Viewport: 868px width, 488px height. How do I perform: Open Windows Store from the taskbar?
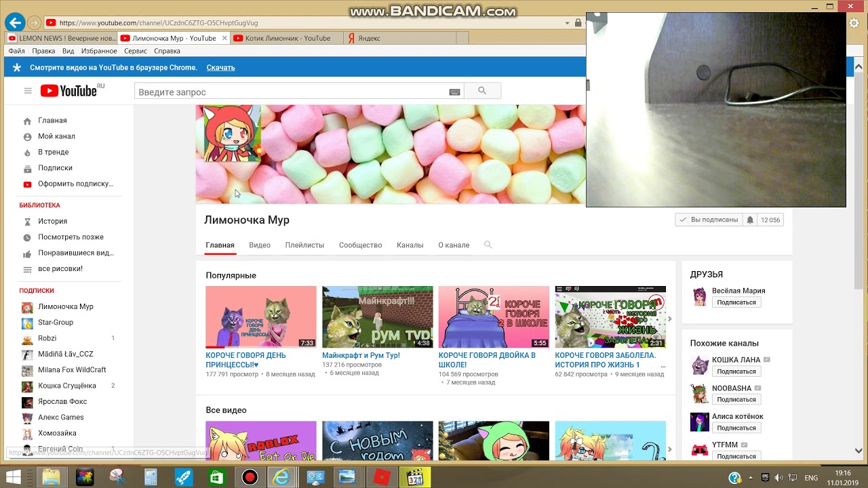(216, 478)
